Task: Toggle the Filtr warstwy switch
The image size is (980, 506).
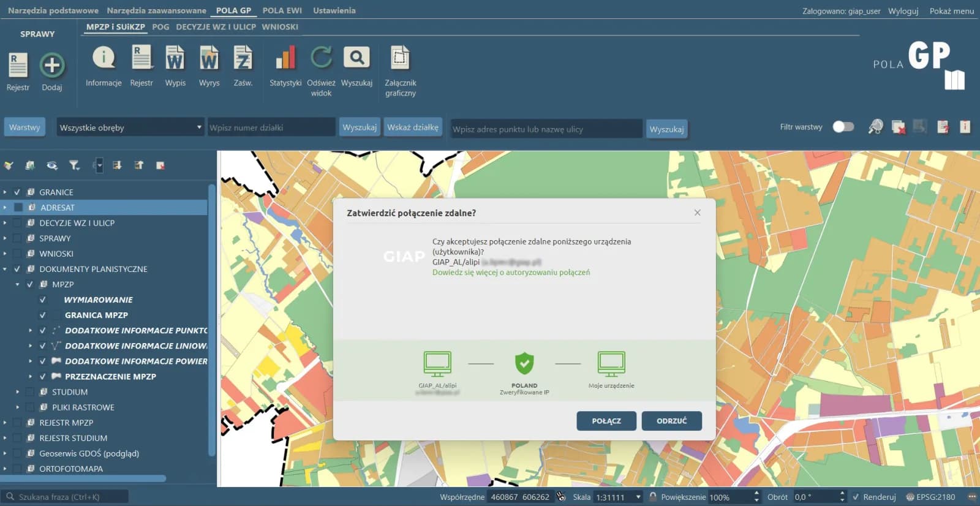Action: coord(843,127)
